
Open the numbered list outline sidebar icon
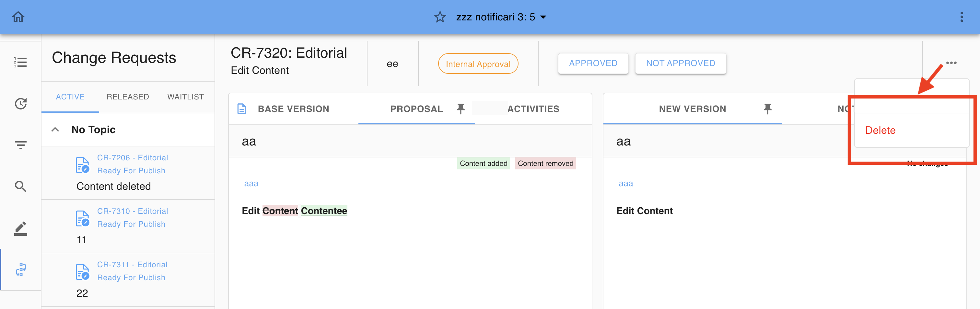point(20,62)
